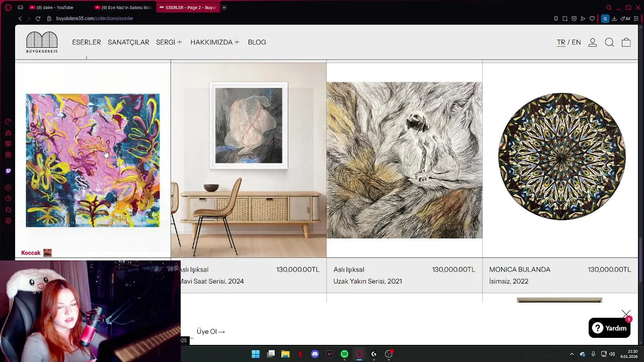Click the heart bookmark icon in address bar
Viewport: 644px width, 362px height.
(592, 19)
